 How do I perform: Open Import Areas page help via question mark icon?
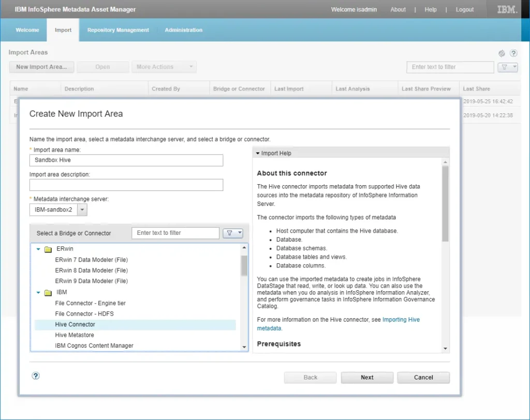tap(513, 53)
